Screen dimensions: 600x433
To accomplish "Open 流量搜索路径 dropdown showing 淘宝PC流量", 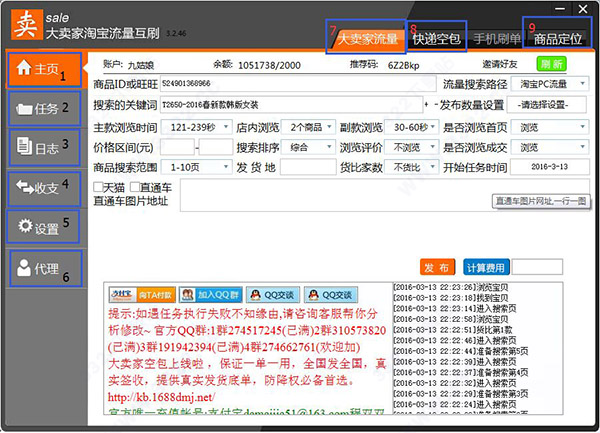I will coord(549,84).
